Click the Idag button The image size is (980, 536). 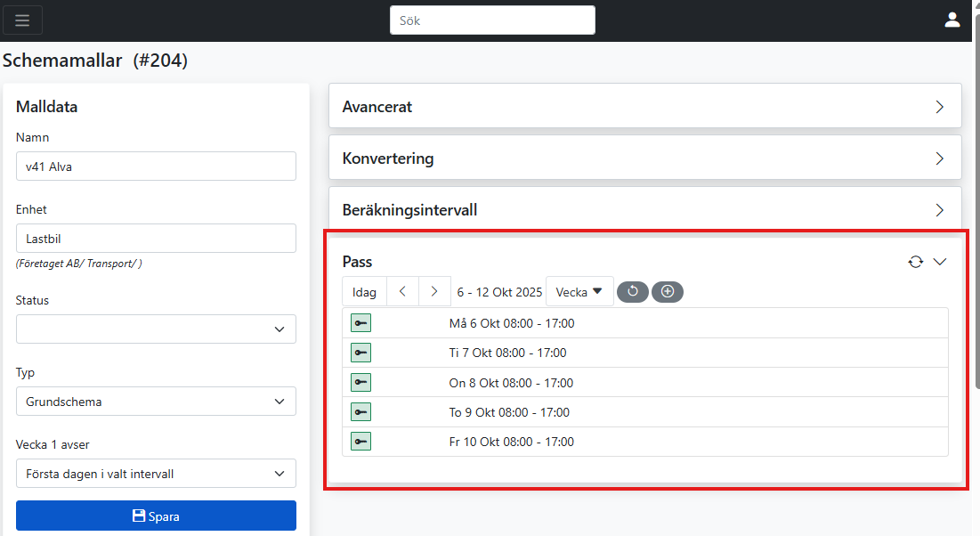click(x=364, y=291)
